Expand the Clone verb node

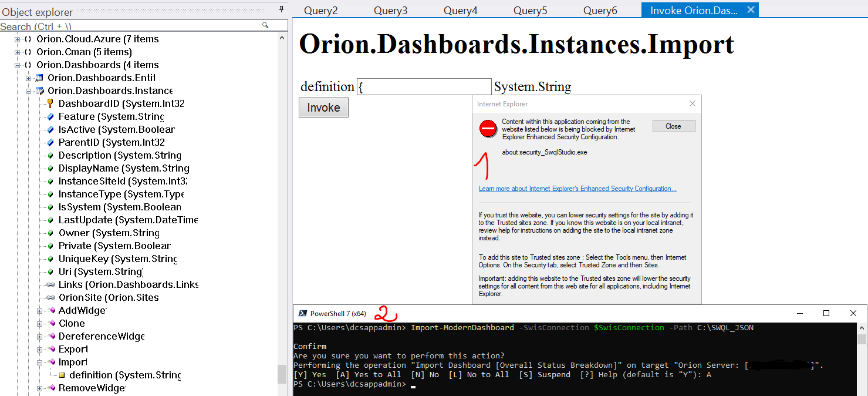pyautogui.click(x=39, y=324)
